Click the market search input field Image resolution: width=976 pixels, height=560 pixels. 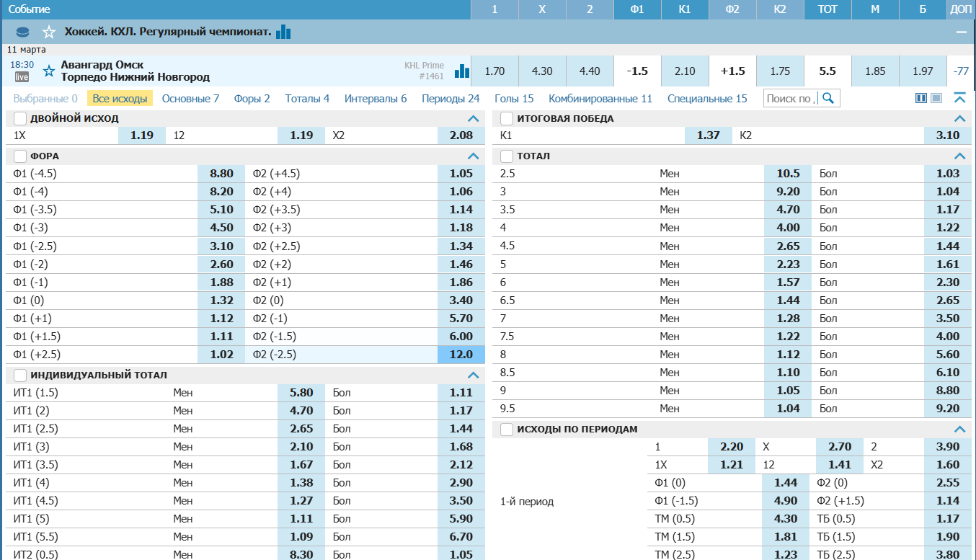click(x=791, y=98)
